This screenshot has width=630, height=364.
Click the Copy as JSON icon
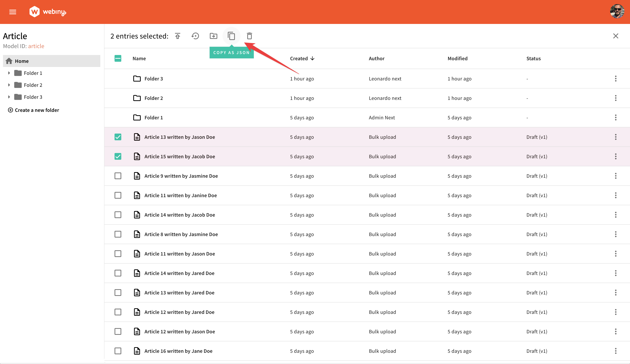click(232, 36)
